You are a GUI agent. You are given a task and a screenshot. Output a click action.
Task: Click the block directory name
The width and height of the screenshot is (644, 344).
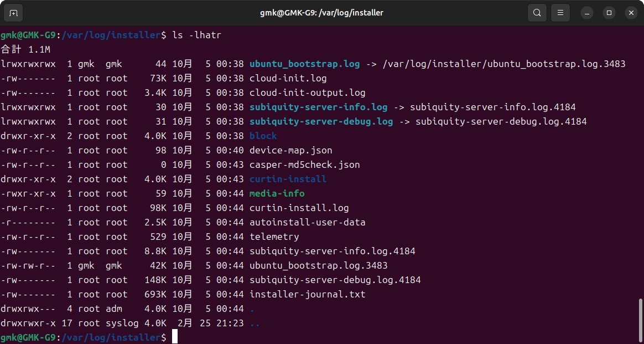263,136
